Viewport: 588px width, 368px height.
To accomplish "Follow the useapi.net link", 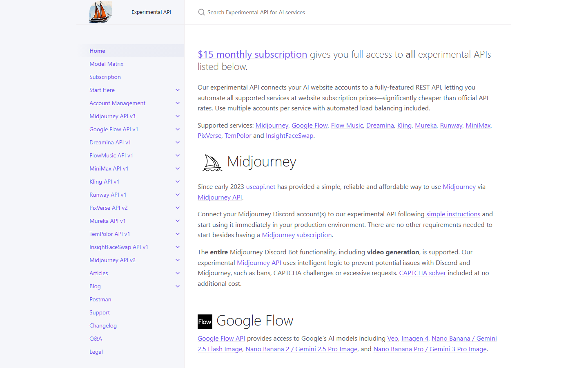I will (x=261, y=187).
